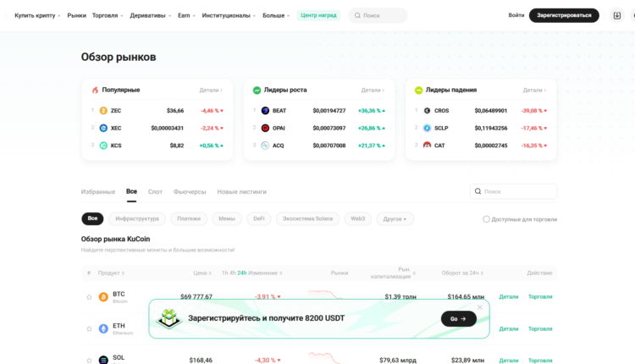The width and height of the screenshot is (635, 364).
Task: Expand the Другое category dropdown
Action: point(395,219)
